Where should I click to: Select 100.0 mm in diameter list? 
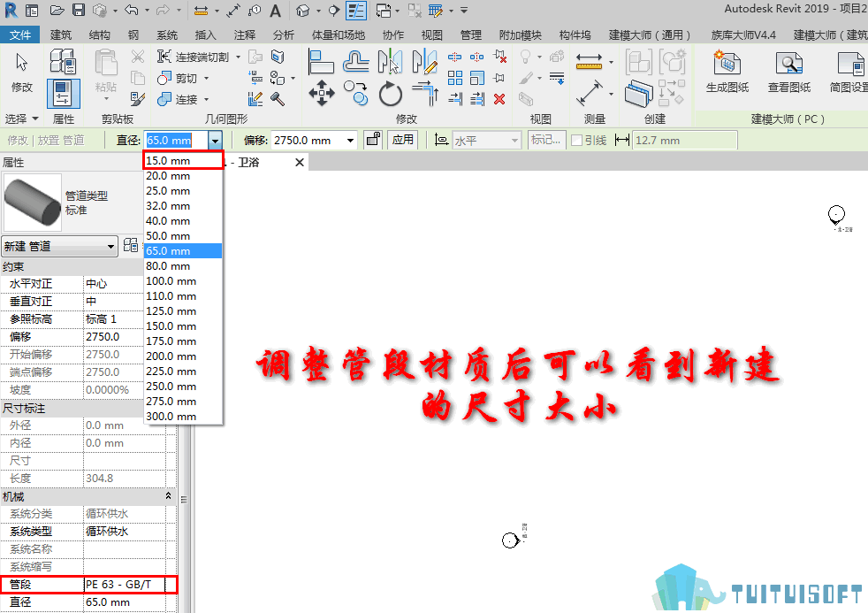(x=183, y=280)
